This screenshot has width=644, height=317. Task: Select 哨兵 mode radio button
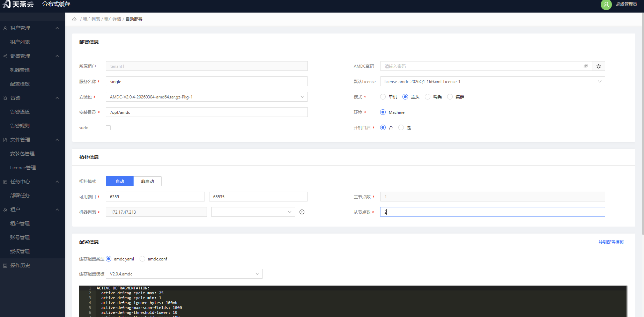428,97
